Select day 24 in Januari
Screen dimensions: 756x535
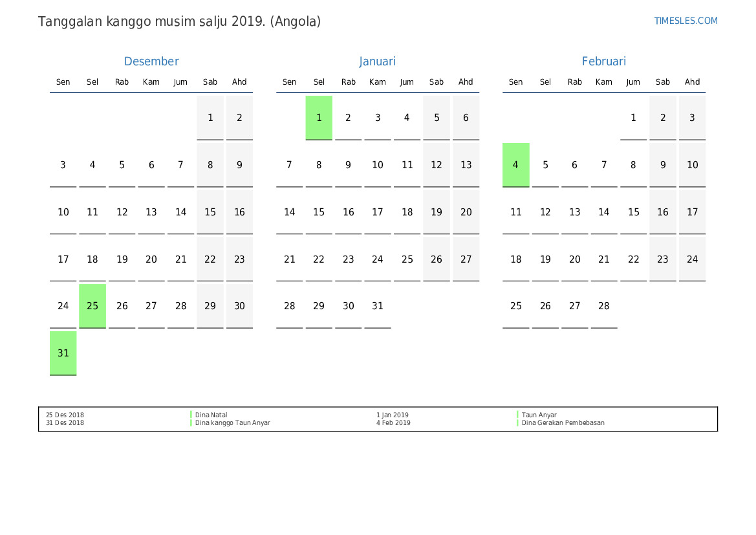click(x=378, y=259)
